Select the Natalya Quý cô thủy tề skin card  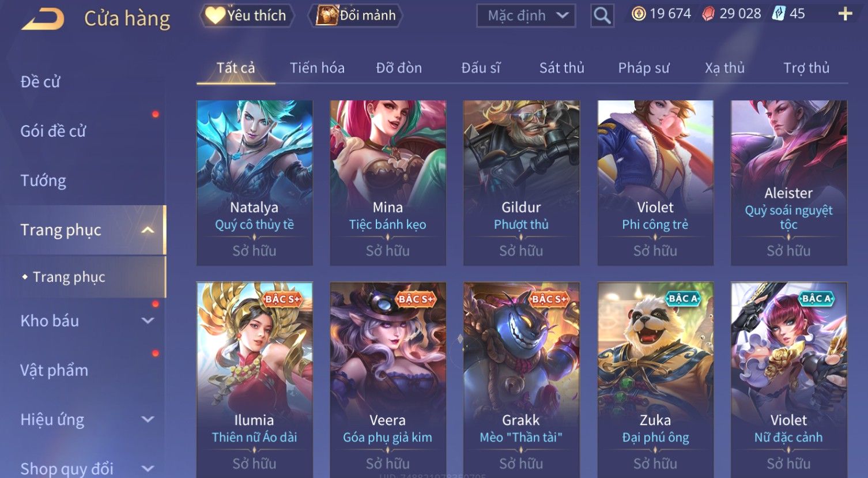(254, 183)
